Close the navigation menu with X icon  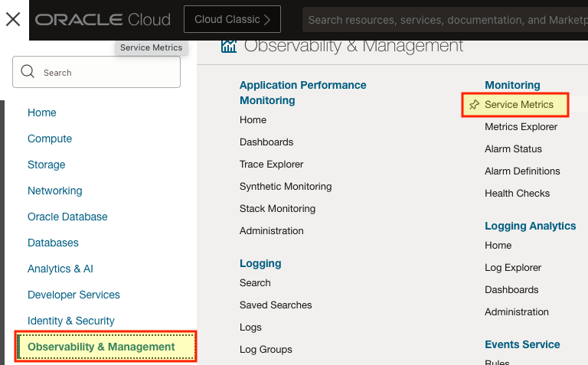(13, 19)
